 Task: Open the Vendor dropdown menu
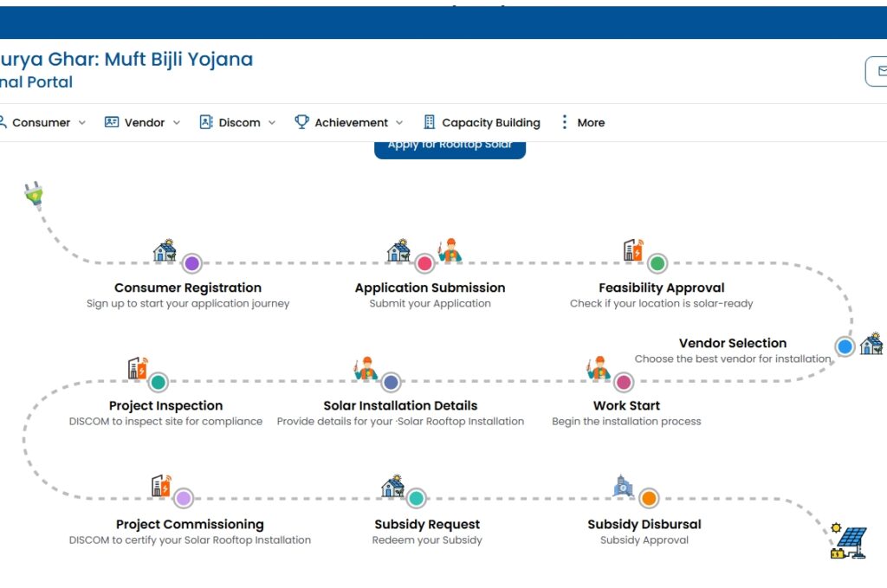coord(143,123)
